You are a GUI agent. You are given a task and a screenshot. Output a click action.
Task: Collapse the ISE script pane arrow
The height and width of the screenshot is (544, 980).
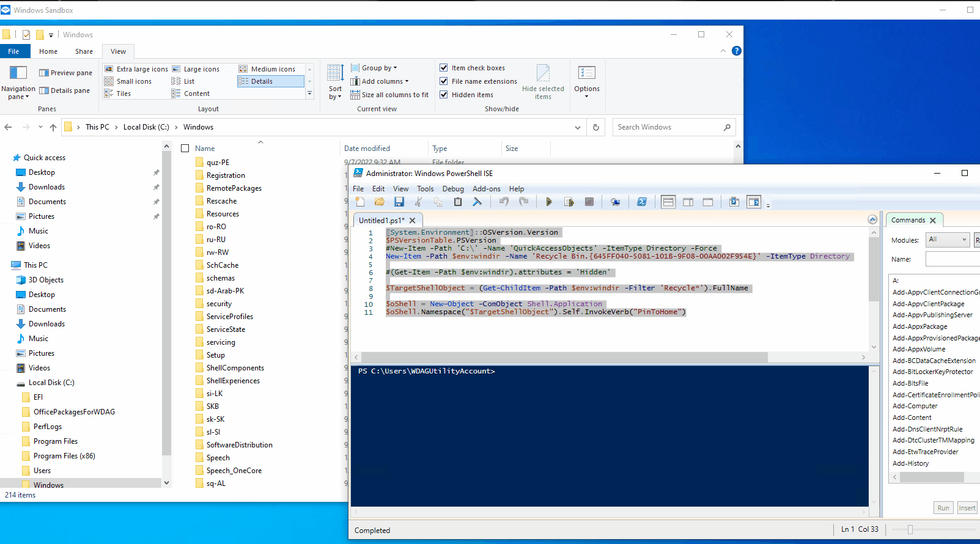tap(872, 219)
